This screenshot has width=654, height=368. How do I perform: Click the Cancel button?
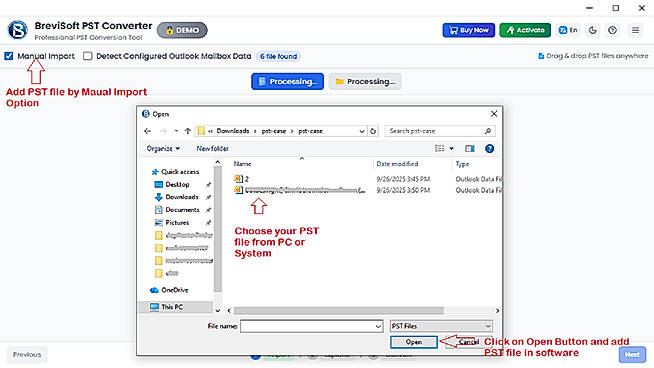tap(468, 342)
